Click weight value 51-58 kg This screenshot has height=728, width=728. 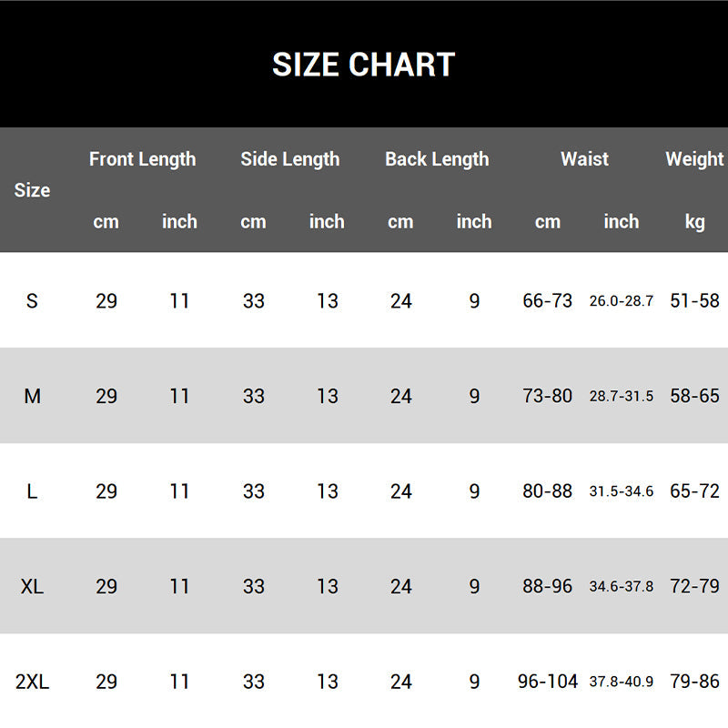[x=694, y=301]
